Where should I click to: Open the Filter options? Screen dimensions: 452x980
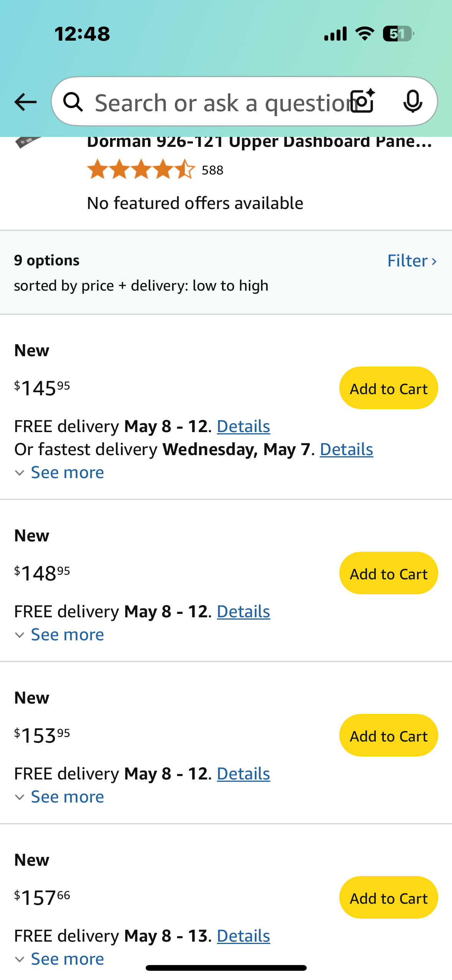coord(412,261)
